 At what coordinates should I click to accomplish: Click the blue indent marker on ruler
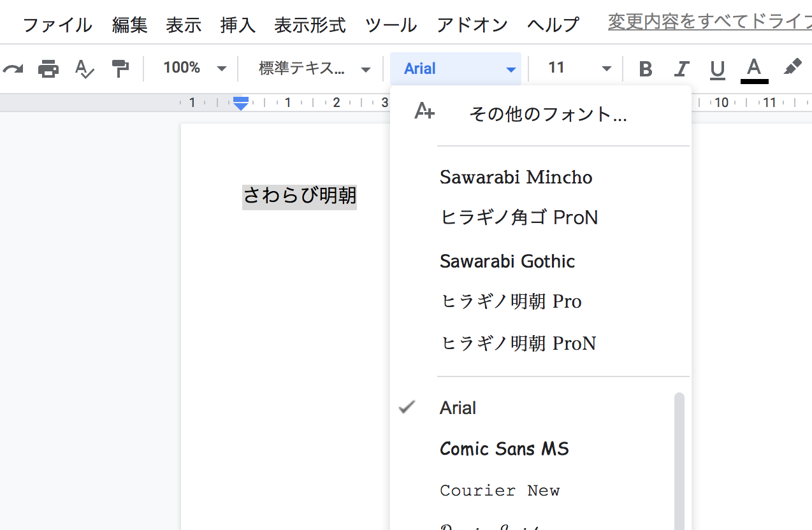[x=240, y=103]
